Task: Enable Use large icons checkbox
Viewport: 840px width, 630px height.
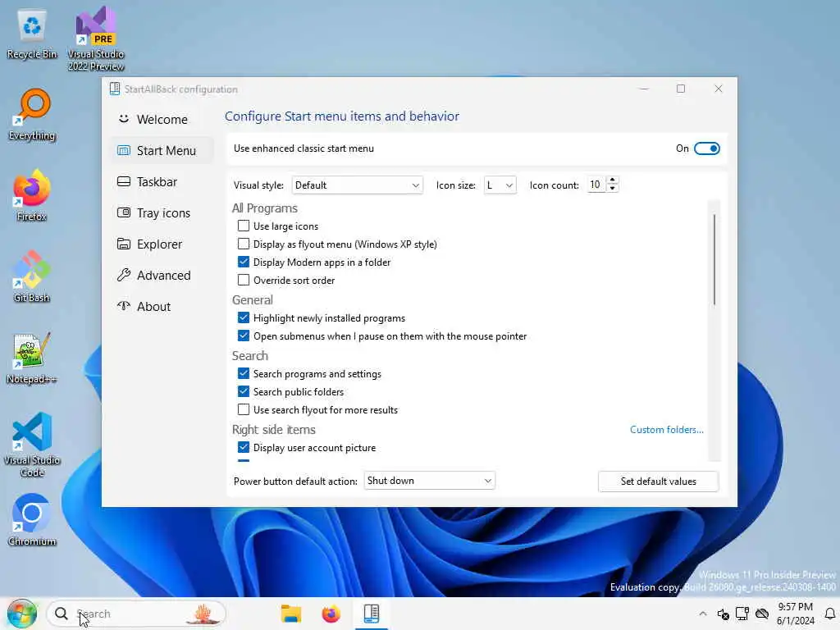Action: coord(244,226)
